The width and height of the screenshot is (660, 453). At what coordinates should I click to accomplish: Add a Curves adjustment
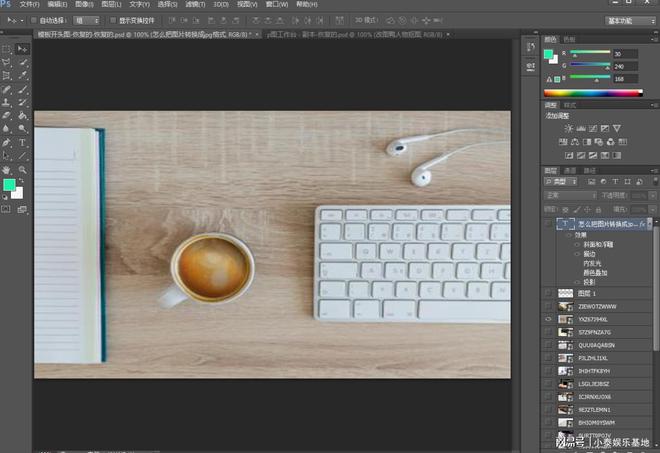593,128
